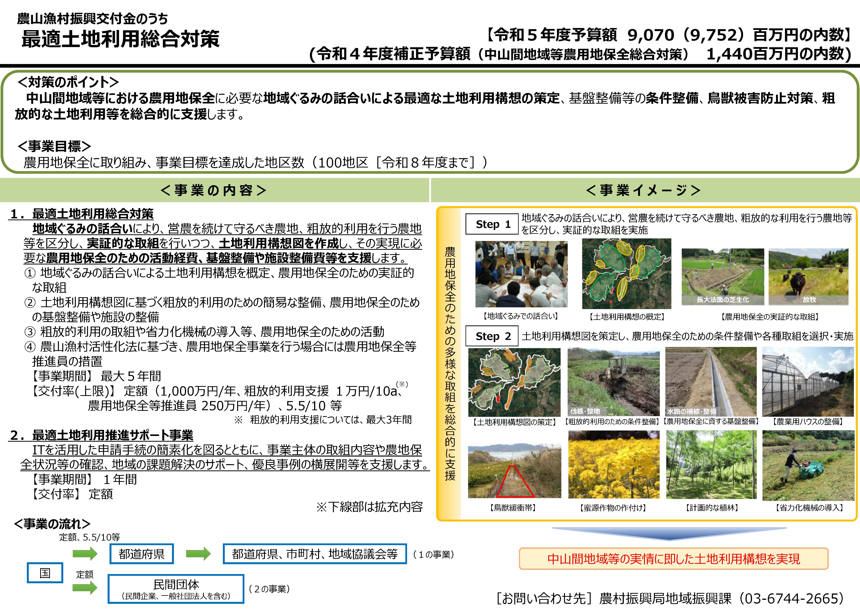Click the 長大法面の芝生化 photo

click(x=723, y=276)
